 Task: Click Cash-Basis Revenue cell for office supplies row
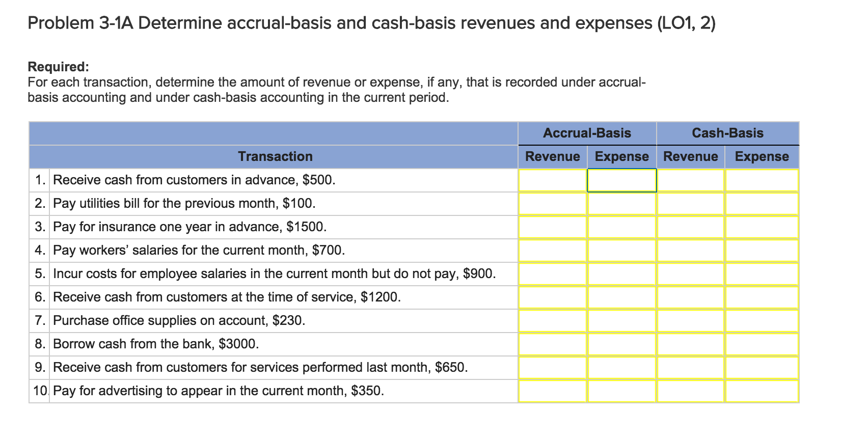tap(691, 321)
